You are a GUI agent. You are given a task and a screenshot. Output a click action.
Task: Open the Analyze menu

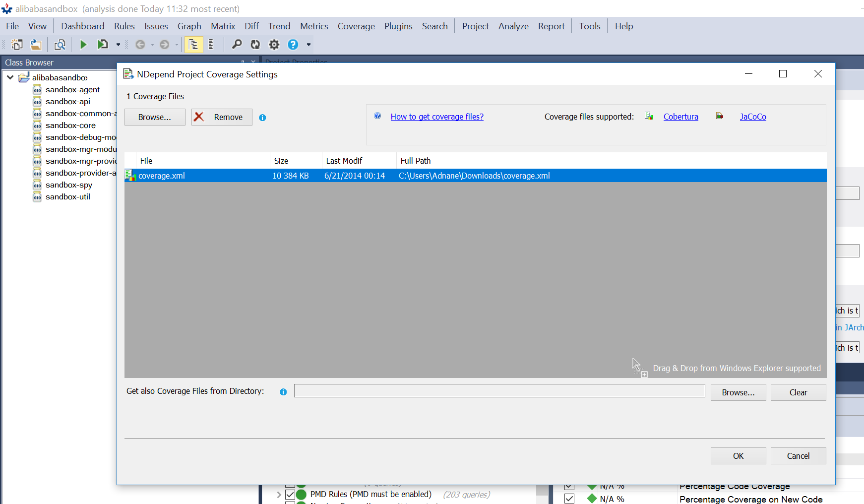[x=513, y=26]
